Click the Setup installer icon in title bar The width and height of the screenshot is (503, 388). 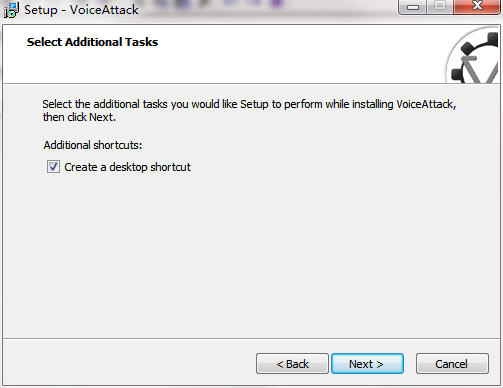(x=11, y=10)
